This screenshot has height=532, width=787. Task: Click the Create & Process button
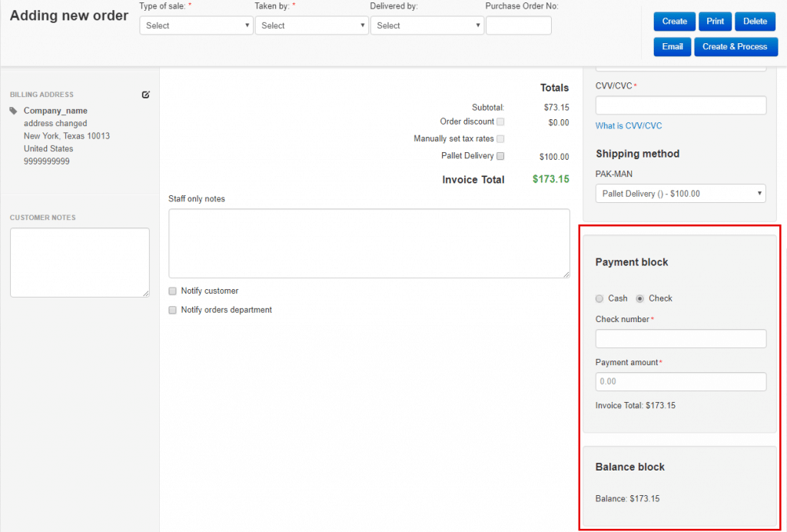(736, 47)
